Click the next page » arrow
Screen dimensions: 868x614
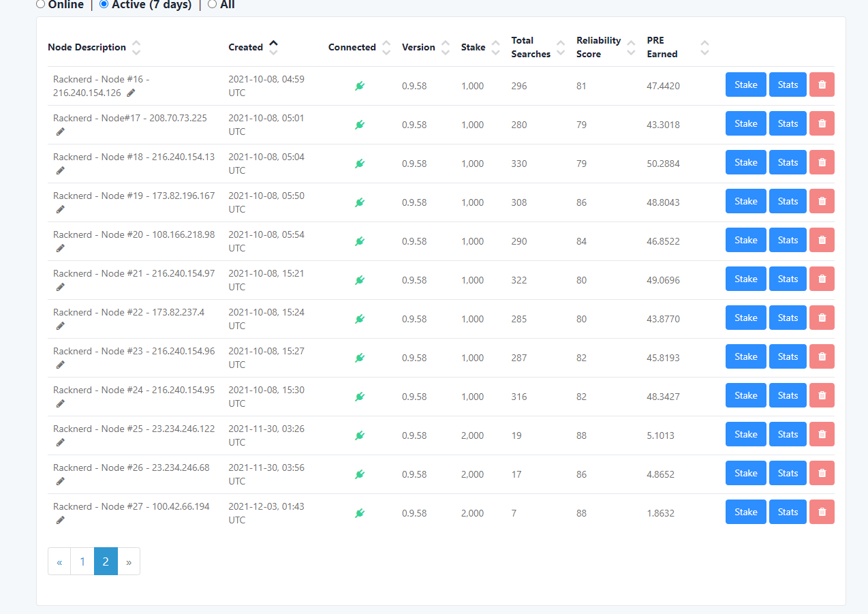(129, 562)
